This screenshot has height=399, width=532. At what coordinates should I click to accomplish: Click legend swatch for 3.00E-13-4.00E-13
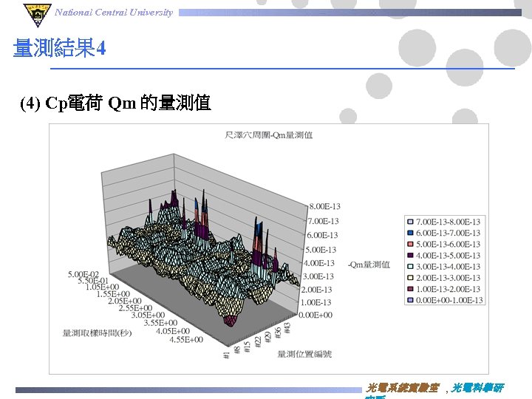(x=410, y=267)
